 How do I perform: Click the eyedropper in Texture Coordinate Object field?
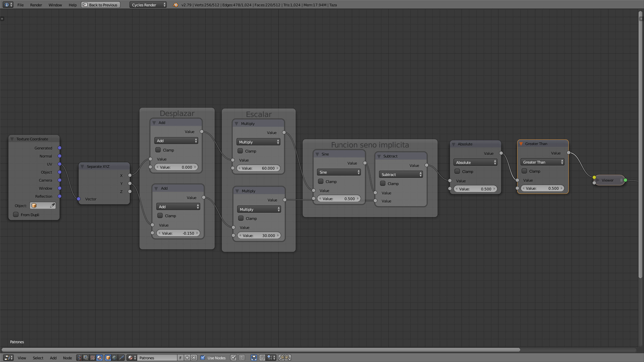pyautogui.click(x=52, y=205)
